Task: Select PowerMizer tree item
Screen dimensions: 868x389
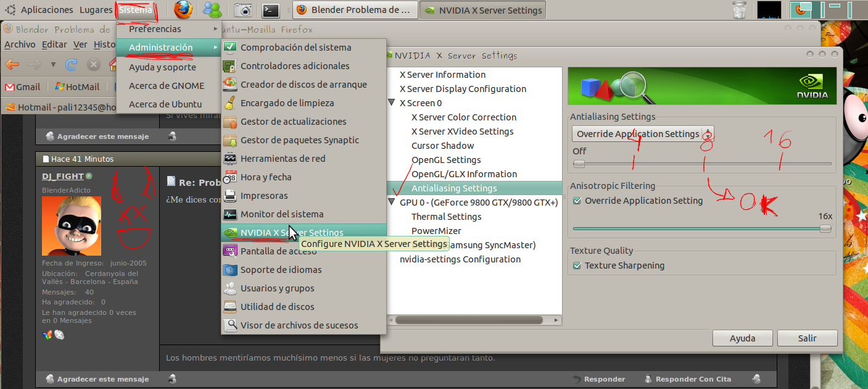Action: click(x=436, y=231)
